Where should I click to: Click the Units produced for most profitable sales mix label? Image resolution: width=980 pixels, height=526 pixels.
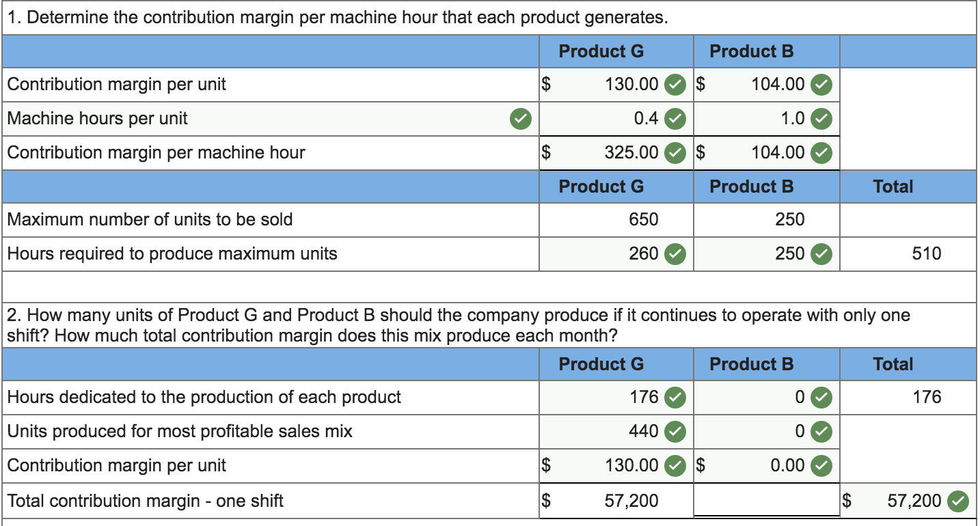click(x=180, y=431)
